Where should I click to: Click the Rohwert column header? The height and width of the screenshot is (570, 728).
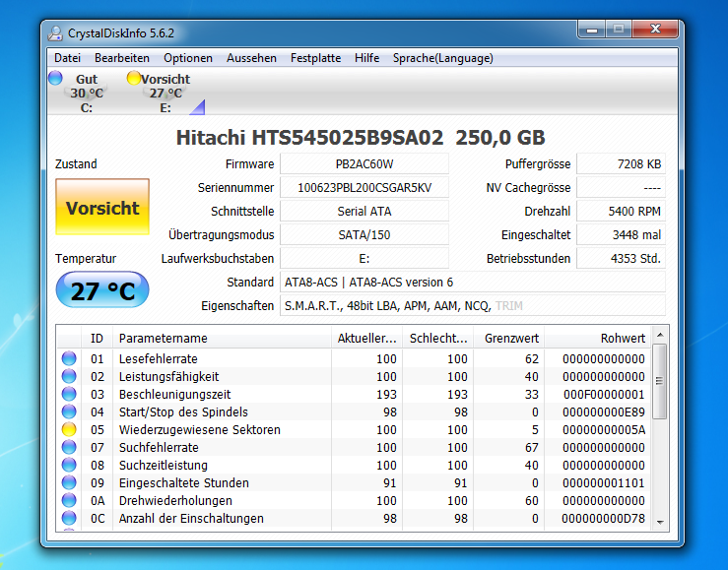pyautogui.click(x=598, y=338)
